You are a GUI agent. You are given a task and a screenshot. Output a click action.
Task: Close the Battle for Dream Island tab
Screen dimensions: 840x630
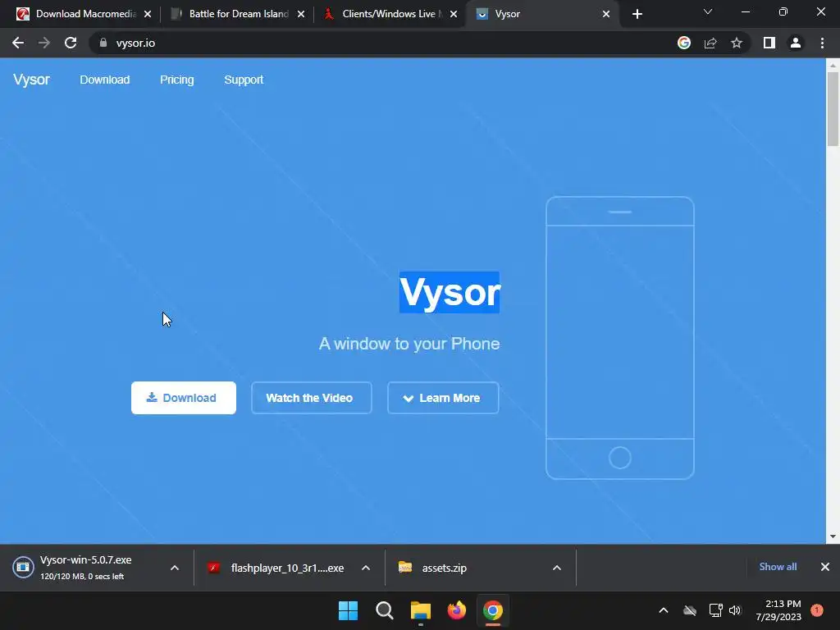click(301, 14)
